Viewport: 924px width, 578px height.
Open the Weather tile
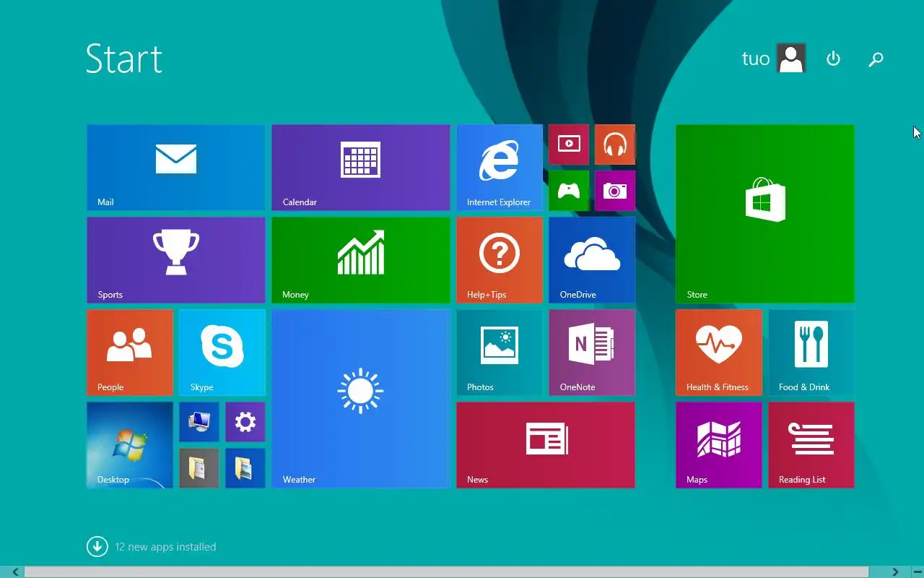coord(361,399)
